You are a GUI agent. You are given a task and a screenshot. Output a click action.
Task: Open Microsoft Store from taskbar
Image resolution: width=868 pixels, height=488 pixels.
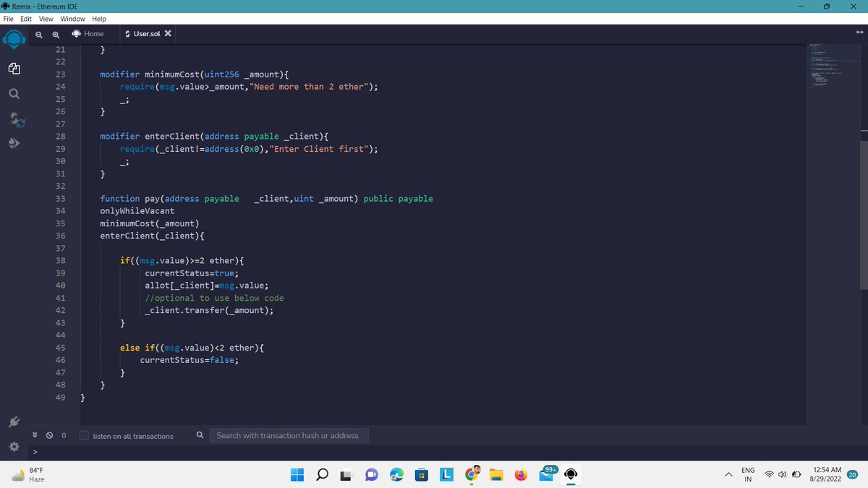point(422,475)
